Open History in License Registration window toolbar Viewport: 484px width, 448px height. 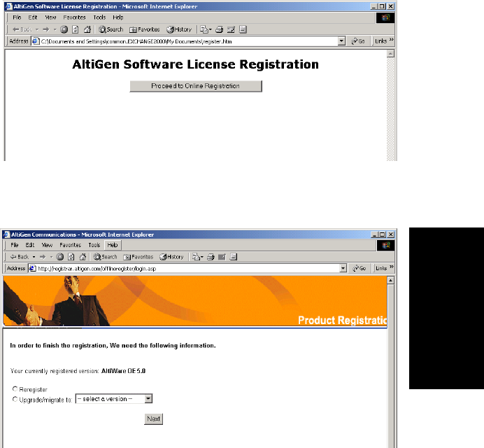pos(179,29)
